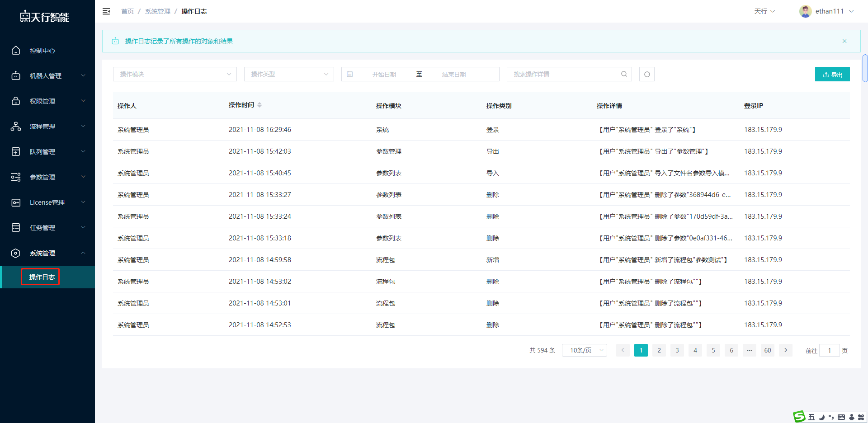Go to page 3
The image size is (868, 423).
(677, 350)
